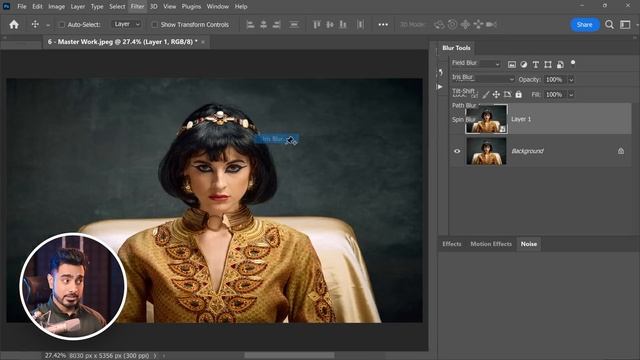This screenshot has width=640, height=360.
Task: Hide the Background layer eye icon
Action: [x=457, y=151]
